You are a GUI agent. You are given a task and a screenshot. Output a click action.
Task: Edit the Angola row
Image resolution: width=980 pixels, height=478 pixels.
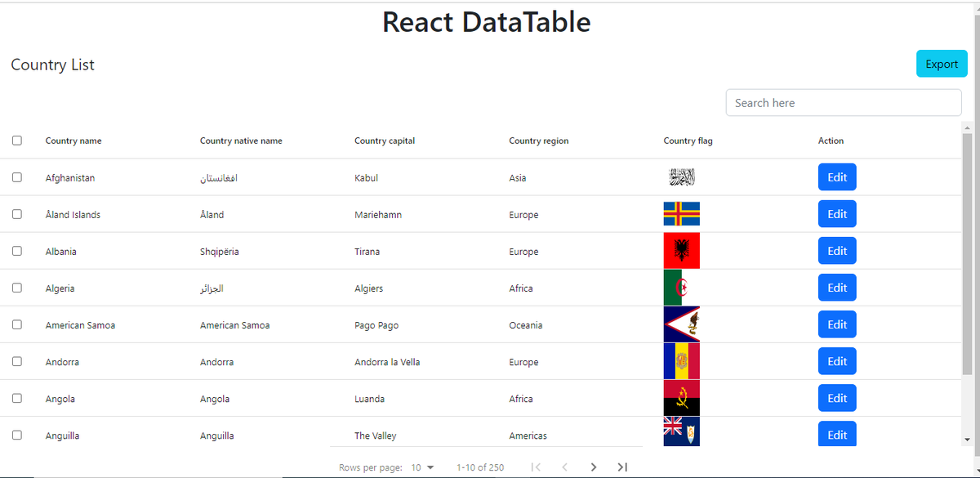point(837,398)
